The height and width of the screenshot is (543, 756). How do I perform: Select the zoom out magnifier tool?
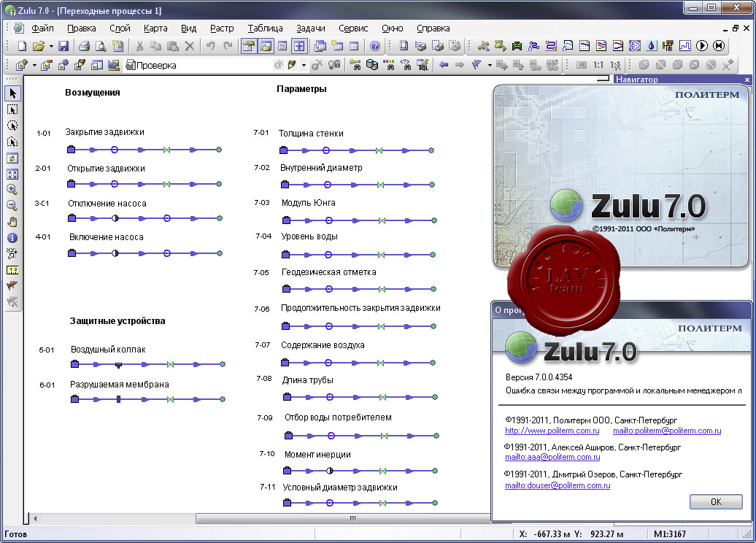tap(12, 206)
